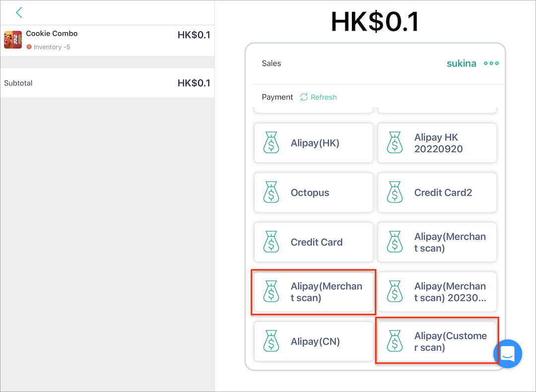The height and width of the screenshot is (392, 536).
Task: Click the Refresh link text
Action: coord(324,97)
